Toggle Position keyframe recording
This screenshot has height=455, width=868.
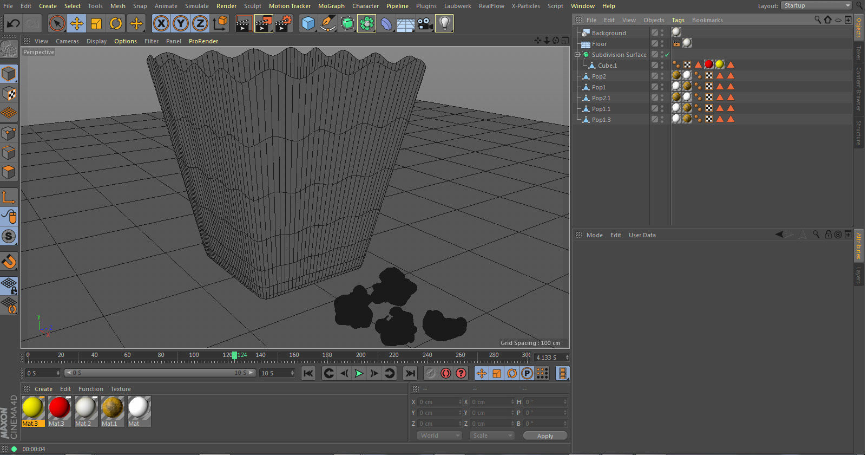482,373
